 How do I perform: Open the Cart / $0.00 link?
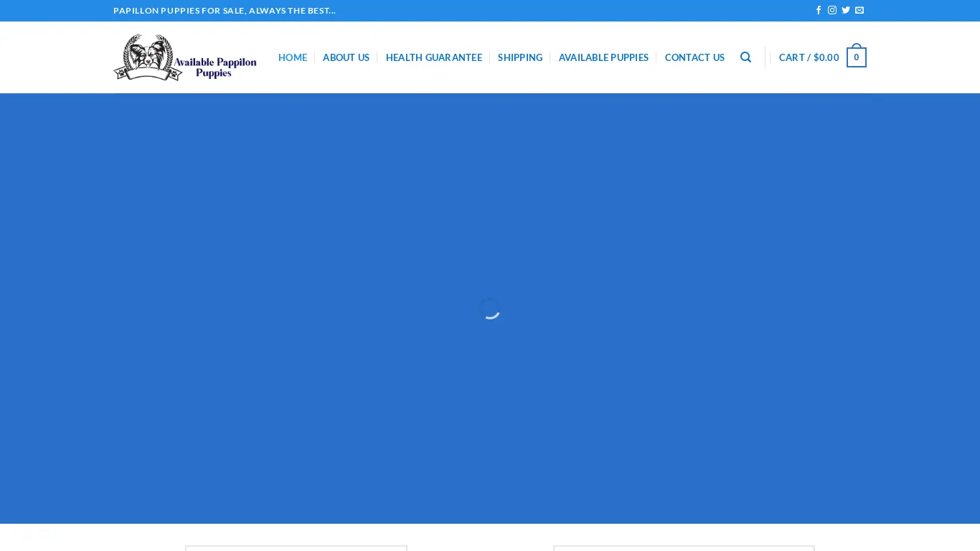pyautogui.click(x=809, y=57)
